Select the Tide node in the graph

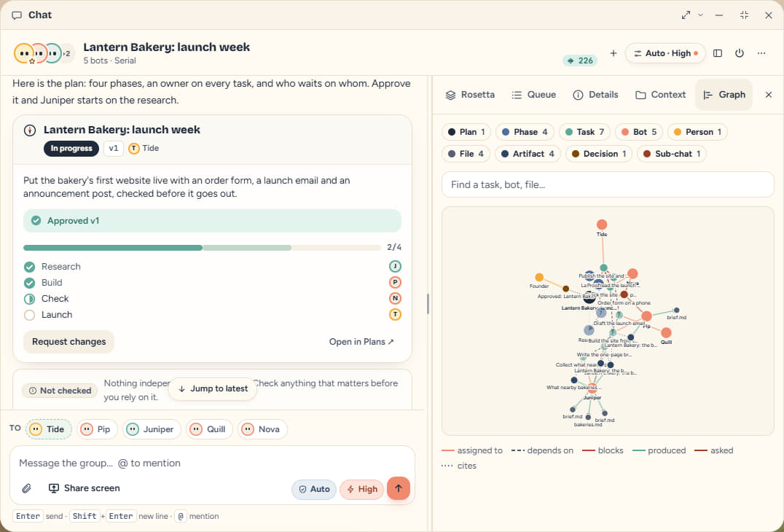coord(602,225)
